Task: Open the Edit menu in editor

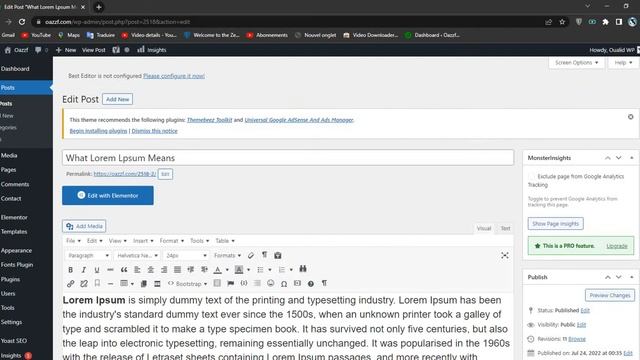Action: coord(94,241)
